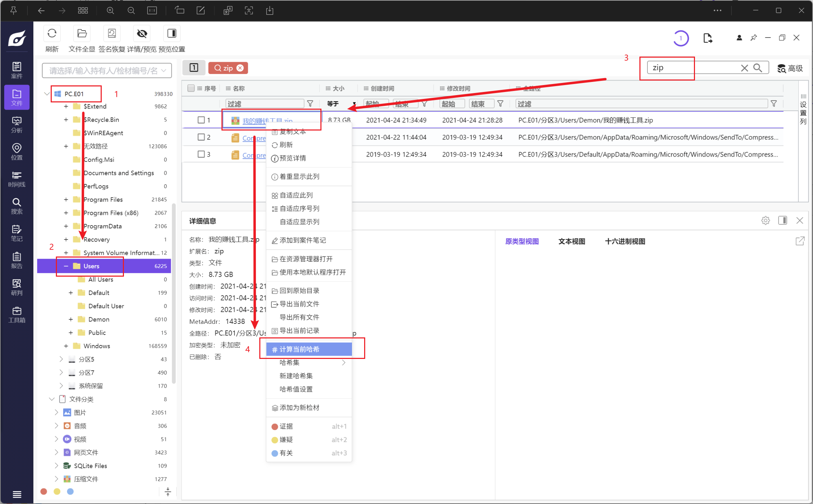
Task: Expand the 分区5 partition node
Action: coord(61,359)
